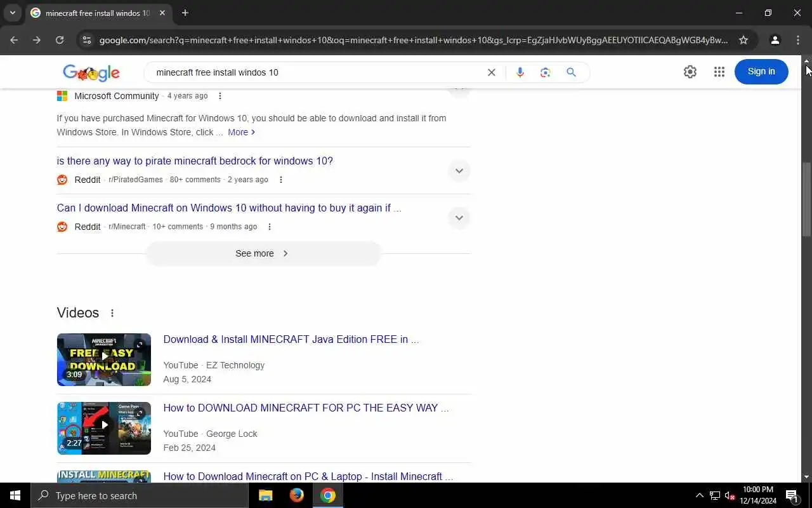This screenshot has width=812, height=508.
Task: Sign in to Google account
Action: tap(761, 72)
